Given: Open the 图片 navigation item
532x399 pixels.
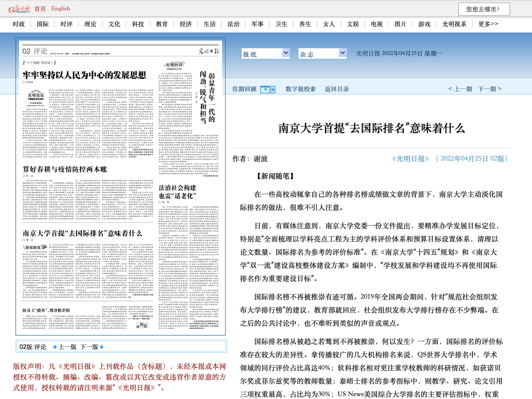Looking at the screenshot, I should tap(401, 24).
